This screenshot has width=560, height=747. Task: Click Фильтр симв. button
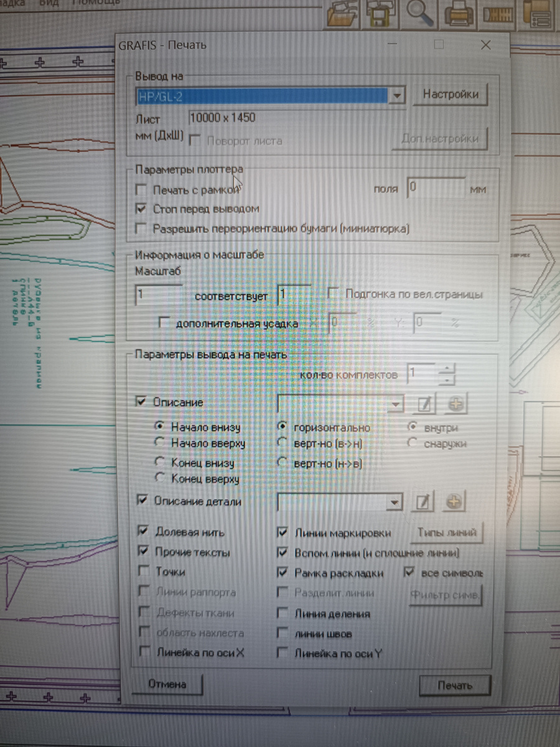point(444,594)
